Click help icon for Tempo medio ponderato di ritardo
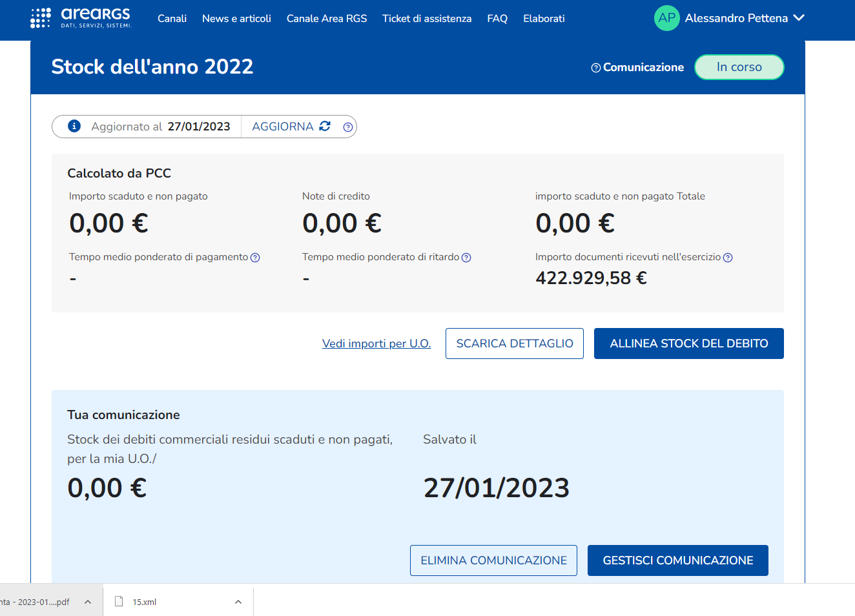 click(x=466, y=258)
